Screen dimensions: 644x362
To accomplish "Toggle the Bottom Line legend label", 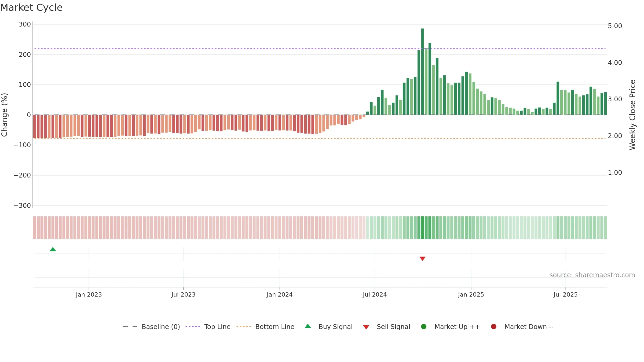I will click(275, 327).
